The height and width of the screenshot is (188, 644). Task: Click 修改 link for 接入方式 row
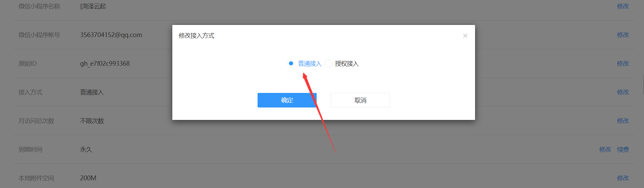[x=623, y=92]
